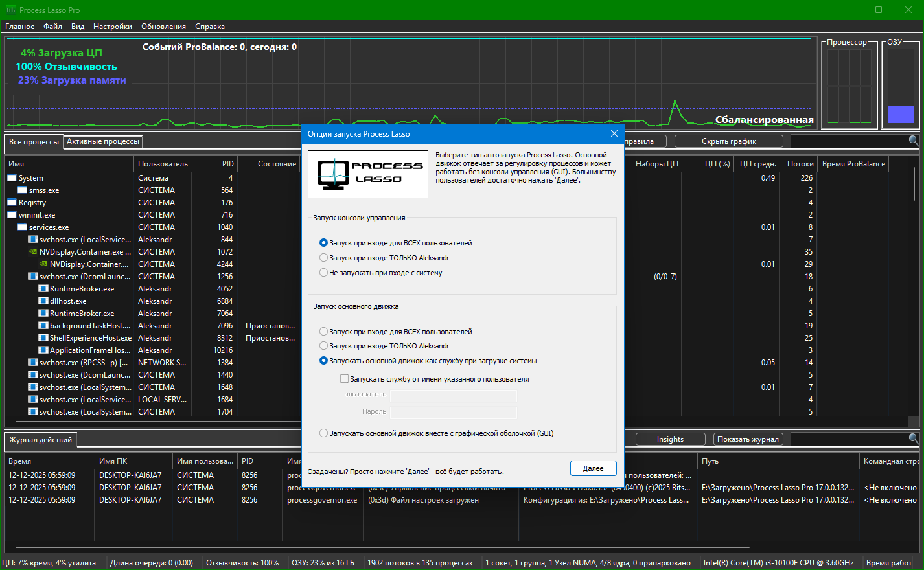Click the search magnifier icon above process list
Viewport: 924px width, 570px height.
[914, 141]
